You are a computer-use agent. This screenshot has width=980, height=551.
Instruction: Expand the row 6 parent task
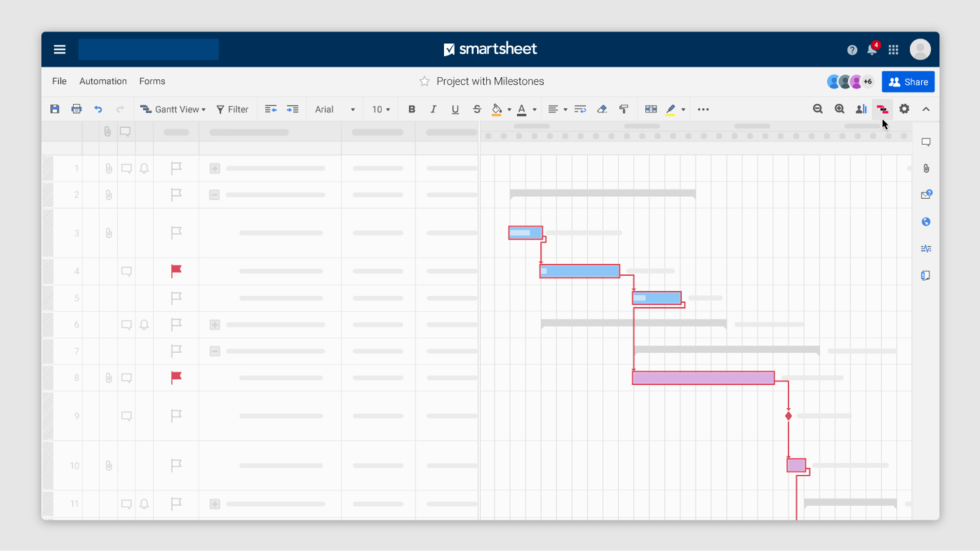[x=215, y=325]
